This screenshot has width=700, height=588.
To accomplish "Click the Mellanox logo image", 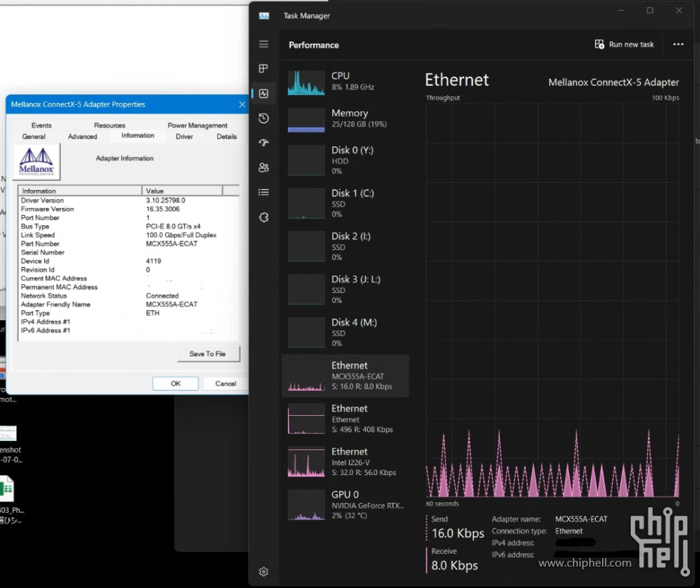I will pyautogui.click(x=36, y=161).
